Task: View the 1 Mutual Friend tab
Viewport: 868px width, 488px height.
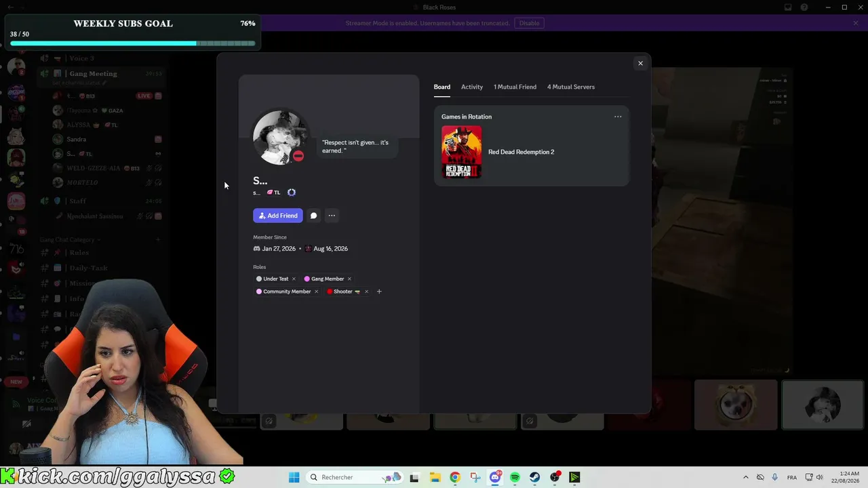Action: (x=515, y=87)
